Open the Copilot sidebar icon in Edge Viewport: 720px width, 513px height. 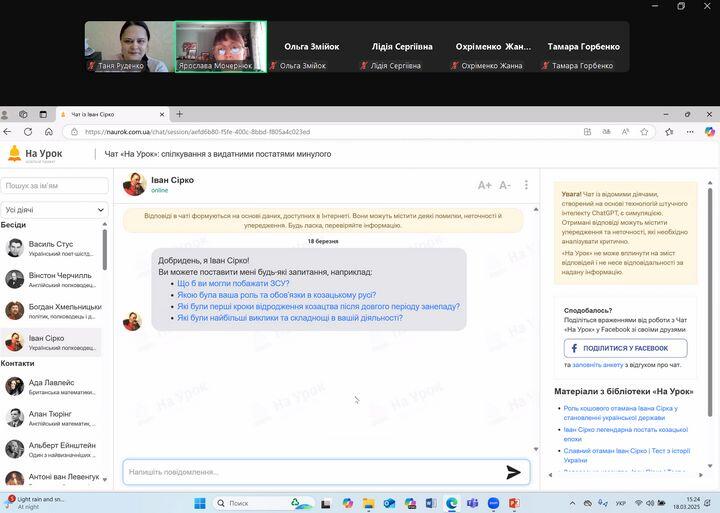[x=709, y=132]
